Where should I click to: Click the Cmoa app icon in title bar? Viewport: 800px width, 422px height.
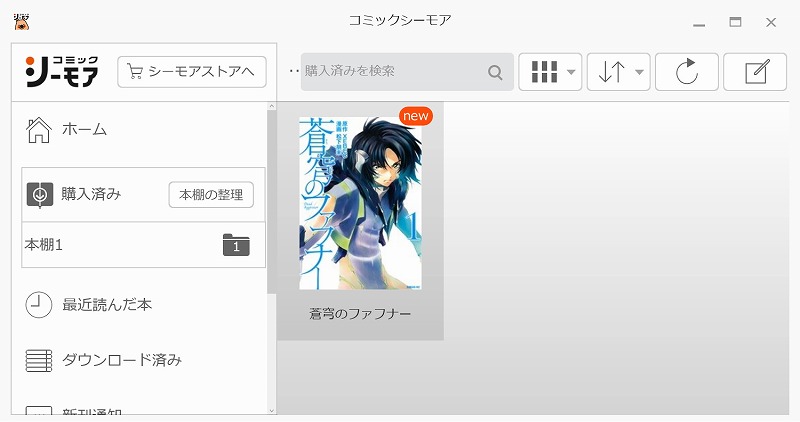coord(21,22)
